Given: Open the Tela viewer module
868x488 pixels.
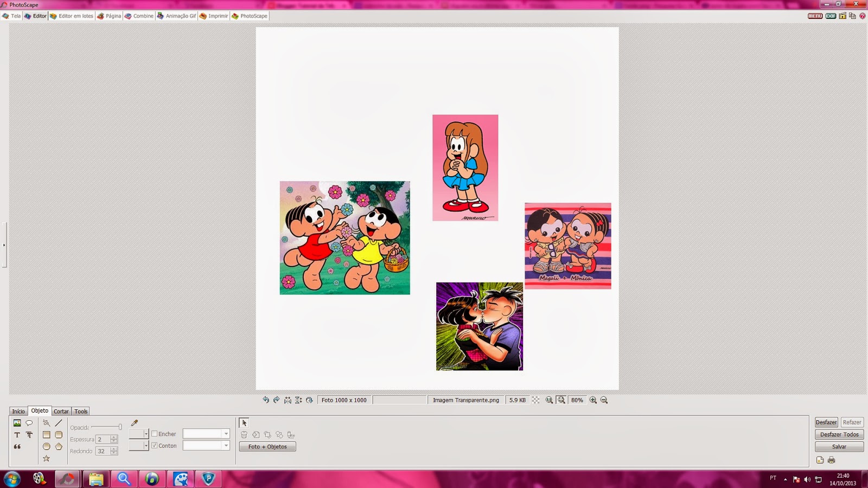Looking at the screenshot, I should click(11, 16).
